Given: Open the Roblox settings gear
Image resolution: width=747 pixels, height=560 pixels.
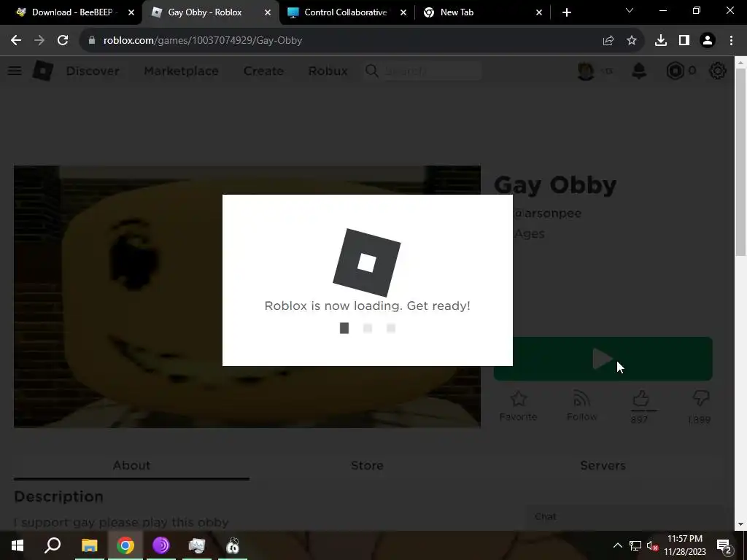Looking at the screenshot, I should coord(718,71).
